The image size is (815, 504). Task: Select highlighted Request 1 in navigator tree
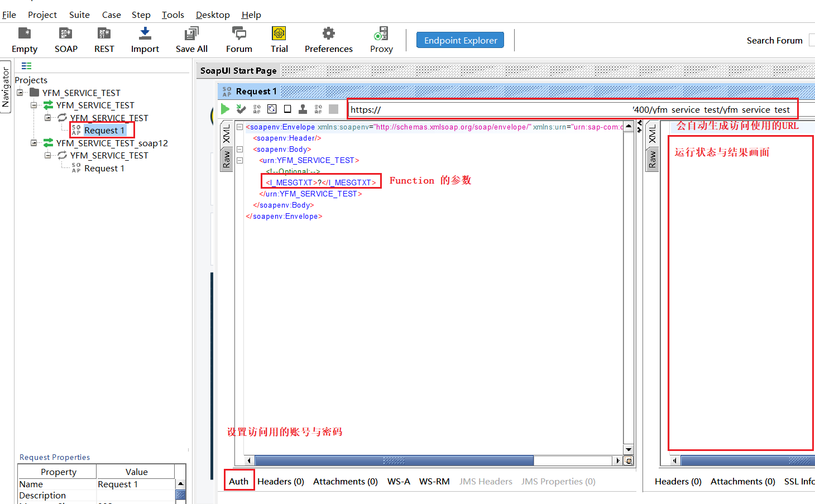pyautogui.click(x=104, y=130)
